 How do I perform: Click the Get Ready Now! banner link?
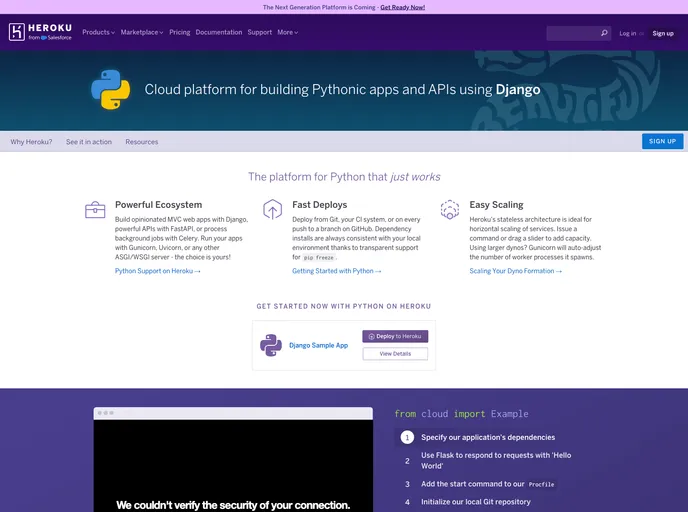[402, 7]
